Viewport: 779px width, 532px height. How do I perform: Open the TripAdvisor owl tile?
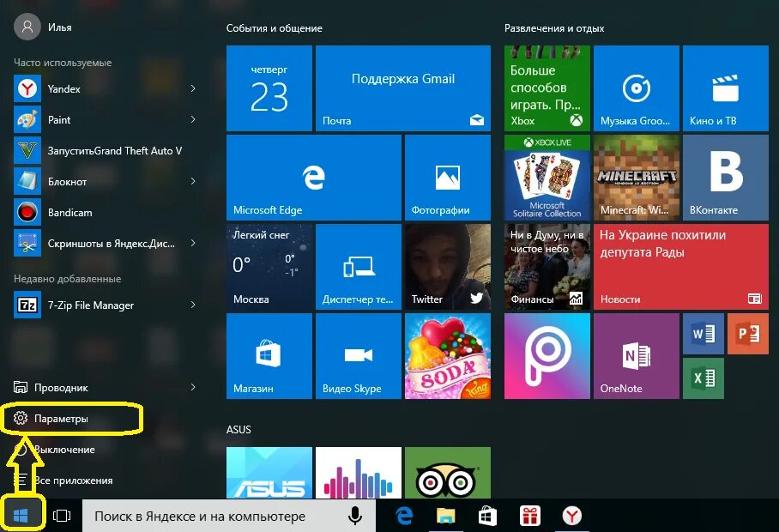(448, 473)
